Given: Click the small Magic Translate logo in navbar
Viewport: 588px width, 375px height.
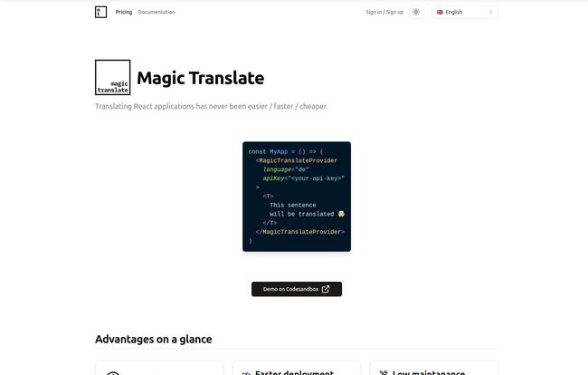Looking at the screenshot, I should point(101,12).
